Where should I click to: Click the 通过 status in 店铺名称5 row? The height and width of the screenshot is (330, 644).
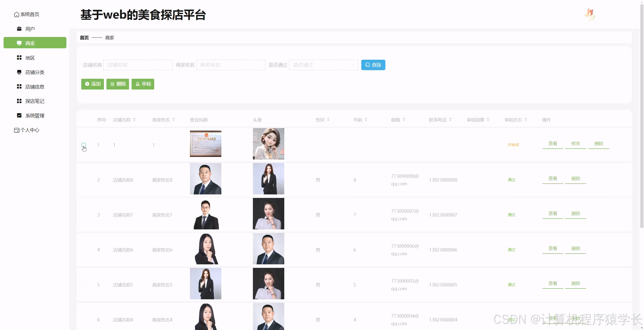pos(511,285)
